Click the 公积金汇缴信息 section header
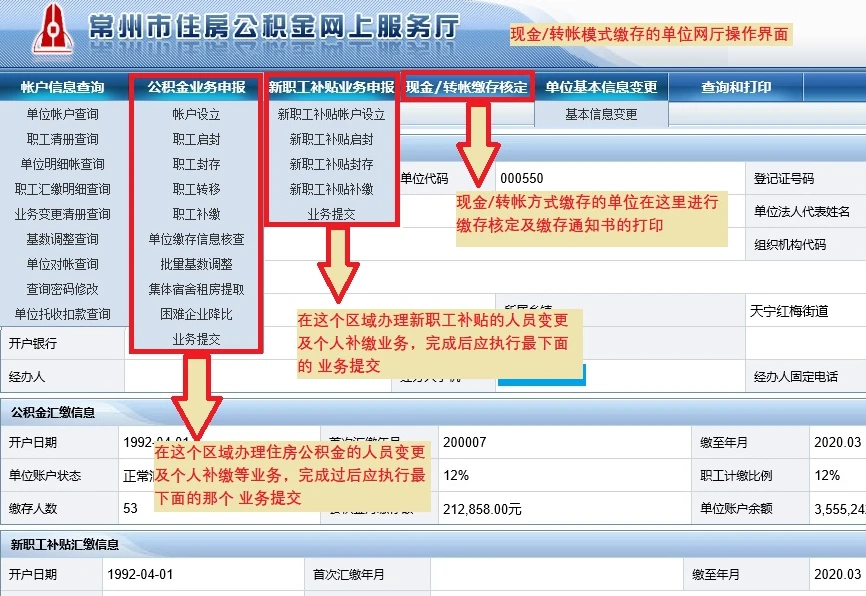This screenshot has height=596, width=866. 53,413
